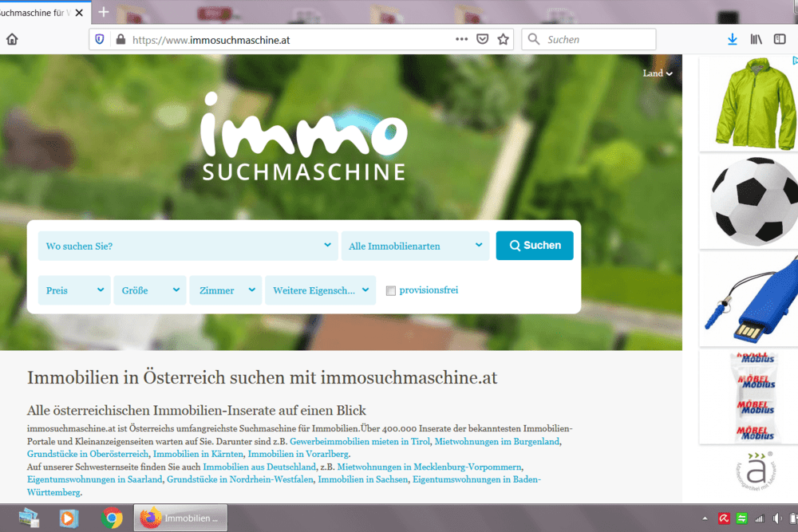Open the Preis dropdown

click(74, 290)
